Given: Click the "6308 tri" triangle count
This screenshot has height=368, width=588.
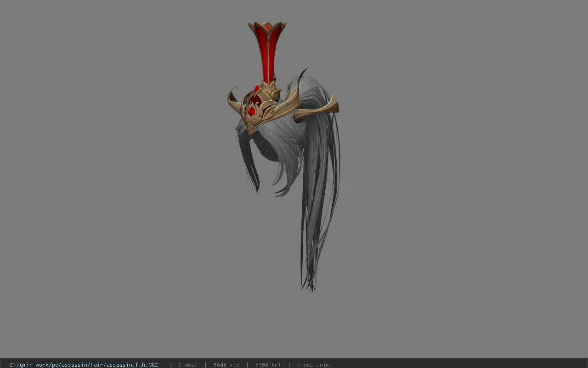Looking at the screenshot, I should point(268,365).
